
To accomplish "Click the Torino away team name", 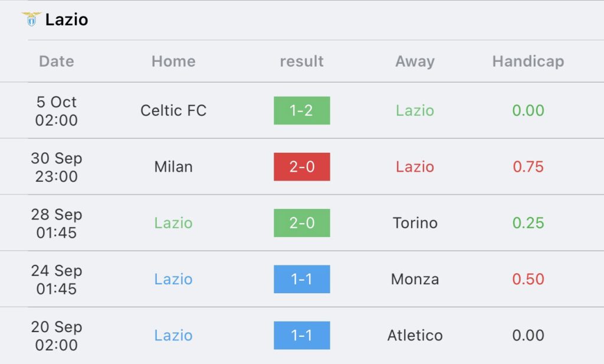I will [415, 223].
